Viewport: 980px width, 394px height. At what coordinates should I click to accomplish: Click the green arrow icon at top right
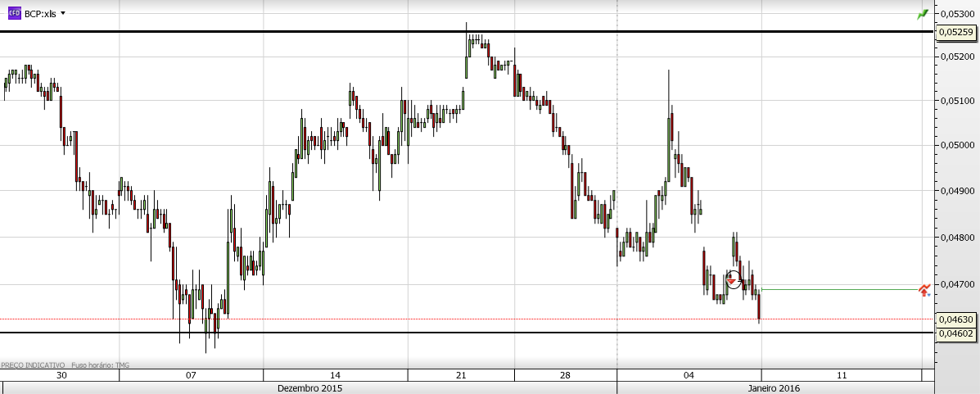[x=923, y=14]
